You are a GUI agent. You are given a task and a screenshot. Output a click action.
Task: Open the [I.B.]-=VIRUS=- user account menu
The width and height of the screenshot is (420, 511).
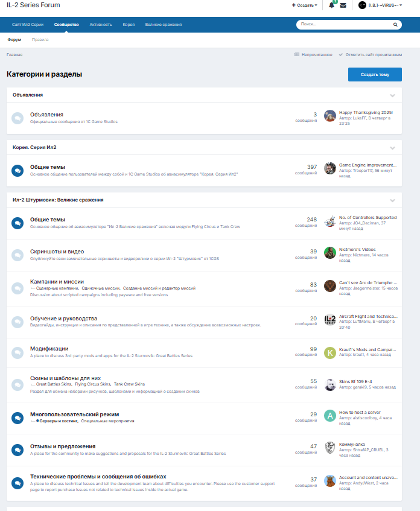(x=381, y=5)
